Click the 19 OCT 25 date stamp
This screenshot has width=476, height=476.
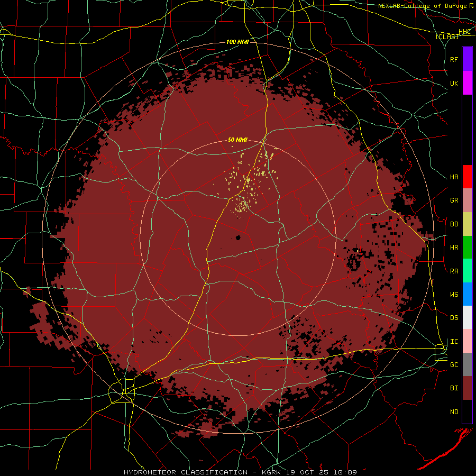(x=308, y=472)
